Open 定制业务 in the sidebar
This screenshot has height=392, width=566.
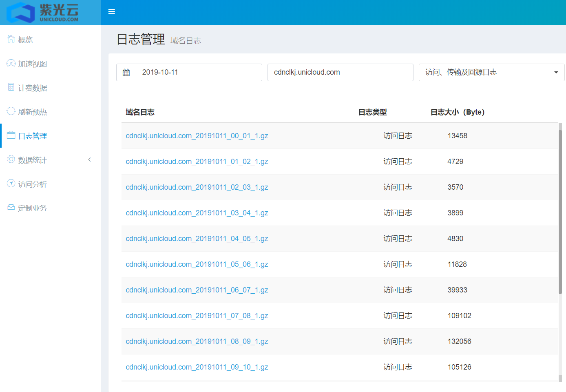(x=33, y=208)
